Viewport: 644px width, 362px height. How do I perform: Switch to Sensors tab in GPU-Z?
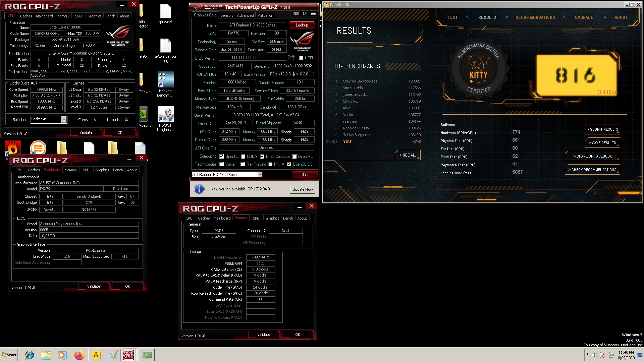click(x=227, y=15)
